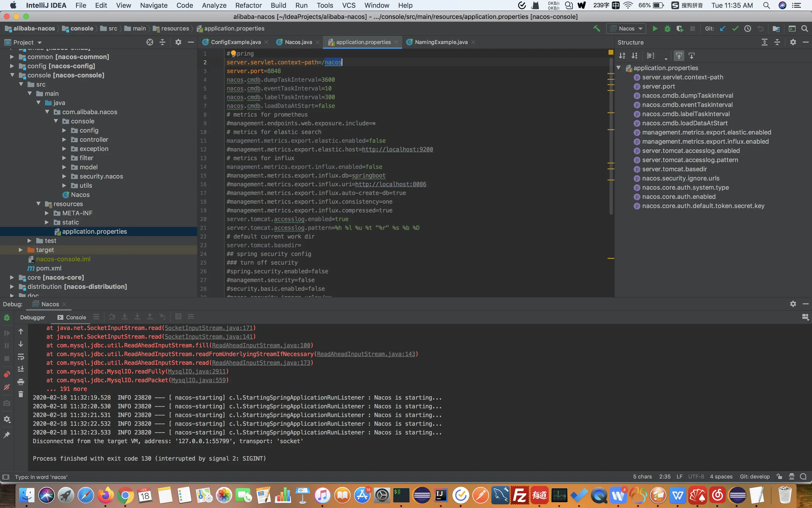Click the Git Commit green checkmark
The width and height of the screenshot is (812, 508).
[x=735, y=28]
